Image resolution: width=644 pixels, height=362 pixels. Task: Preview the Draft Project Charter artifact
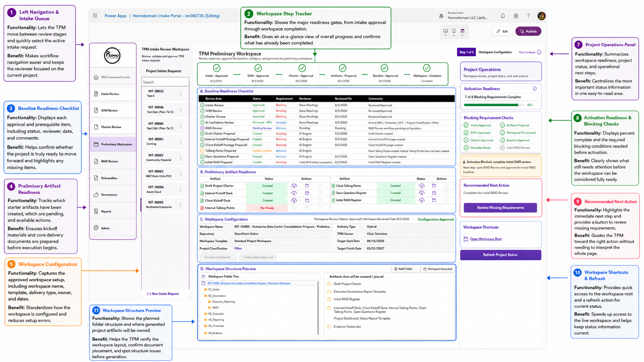coord(294,186)
